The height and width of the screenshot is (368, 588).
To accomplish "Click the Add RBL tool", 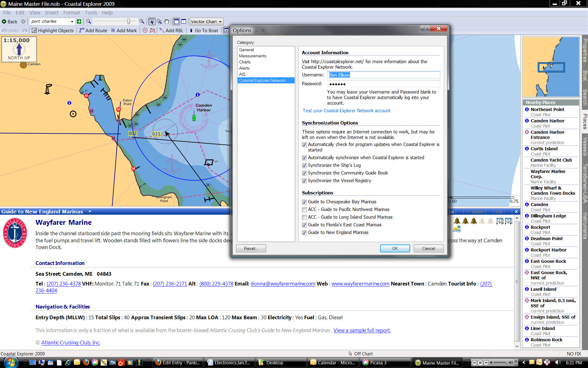I will [171, 30].
